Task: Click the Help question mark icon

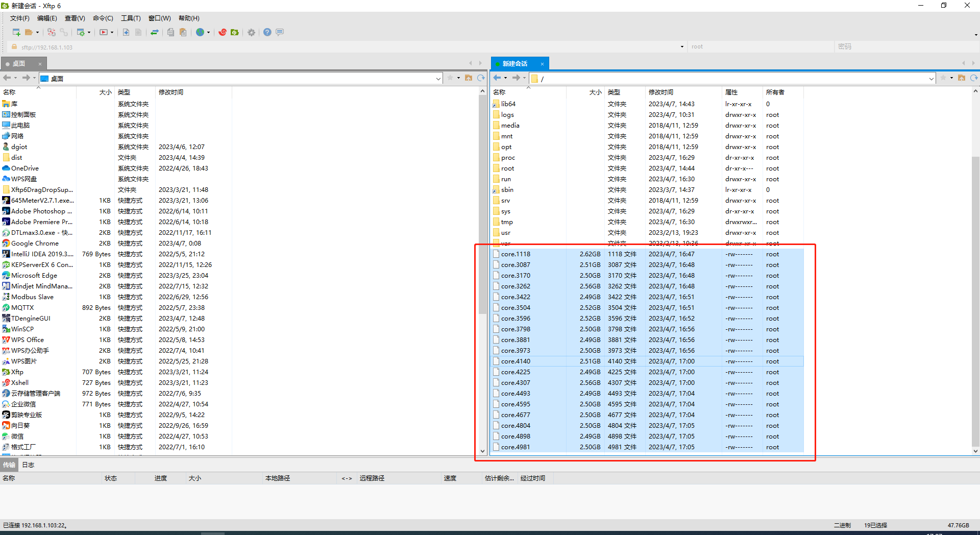Action: 267,32
